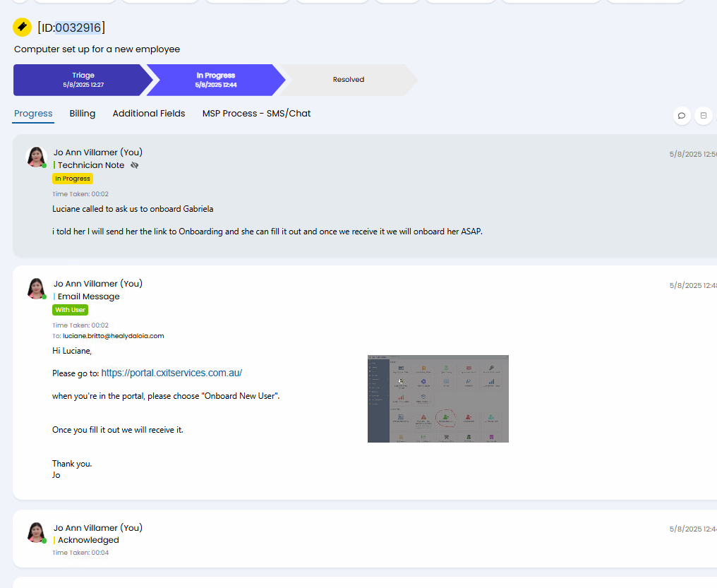Open the Billing tab

pos(83,114)
